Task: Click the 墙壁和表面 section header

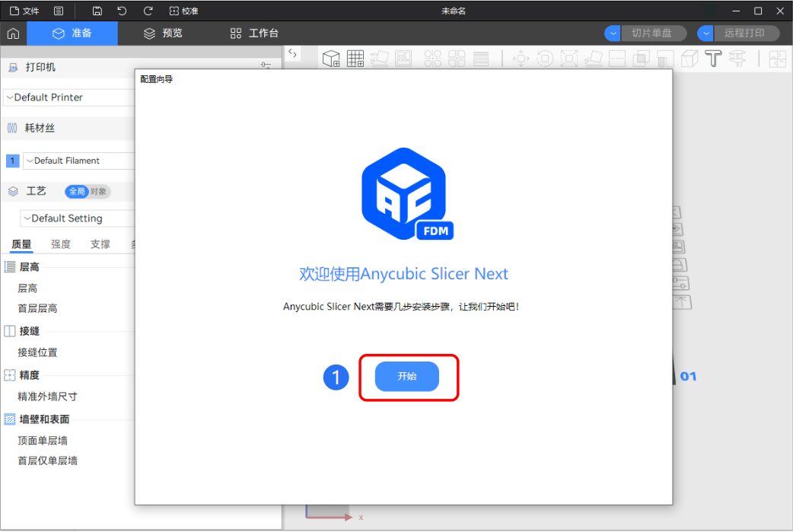Action: (44, 419)
